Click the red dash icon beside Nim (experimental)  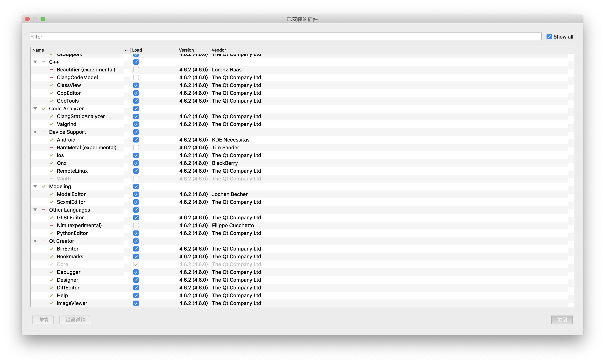(51, 225)
